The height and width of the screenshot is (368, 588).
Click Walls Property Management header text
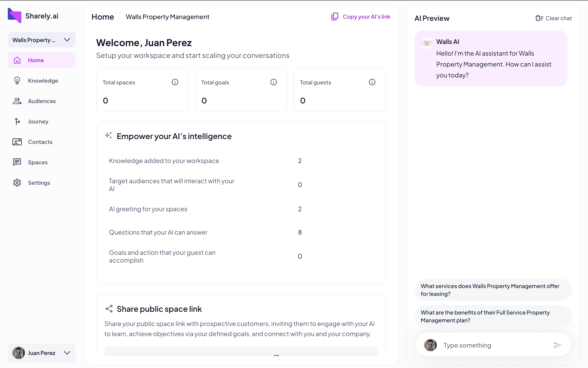pos(167,17)
